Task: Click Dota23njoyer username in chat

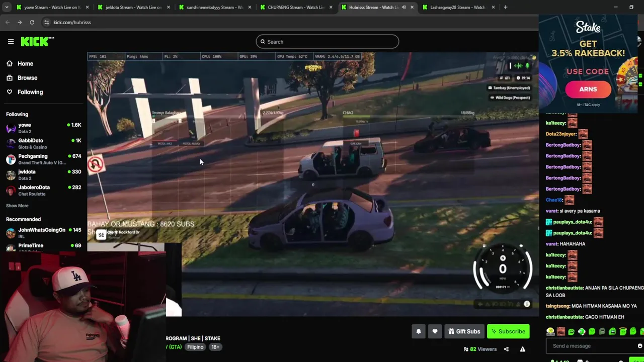Action: (x=561, y=134)
